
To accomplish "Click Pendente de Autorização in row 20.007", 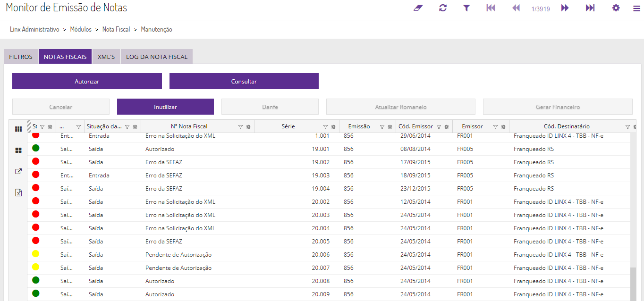I will (178, 268).
